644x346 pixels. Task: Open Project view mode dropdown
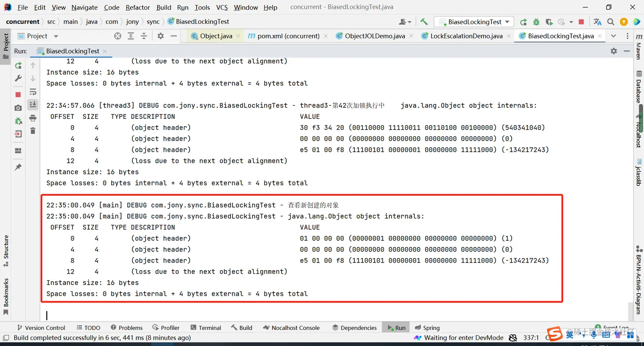tap(56, 36)
